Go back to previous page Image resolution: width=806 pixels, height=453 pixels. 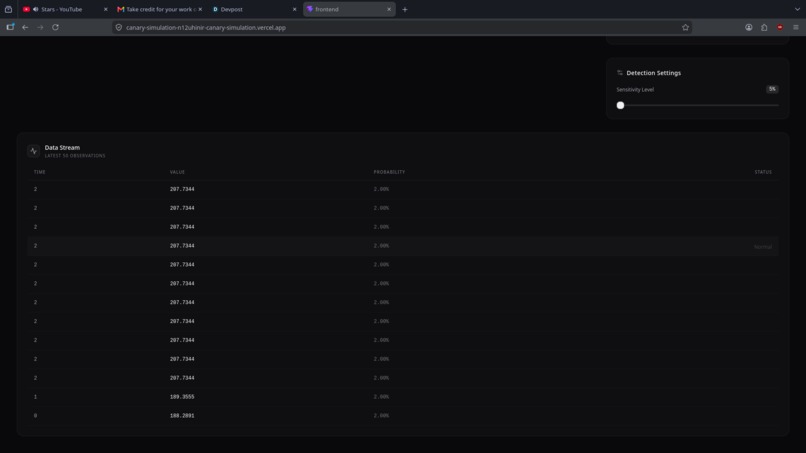pyautogui.click(x=25, y=27)
